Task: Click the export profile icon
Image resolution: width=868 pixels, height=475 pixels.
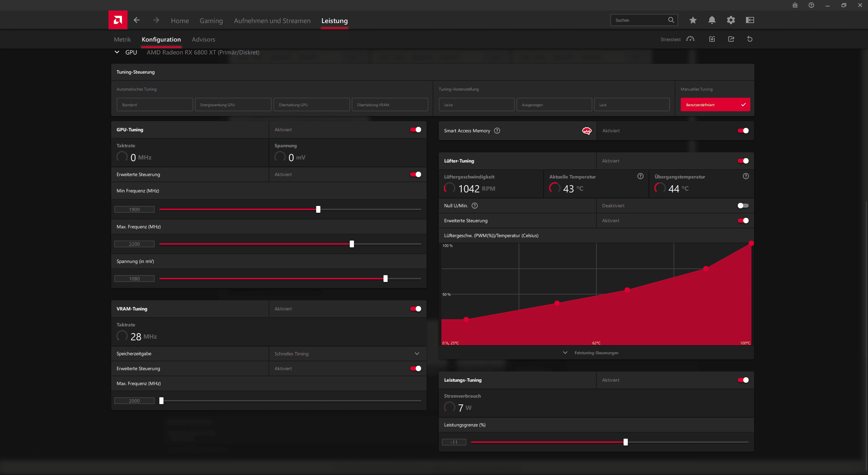Action: tap(731, 39)
